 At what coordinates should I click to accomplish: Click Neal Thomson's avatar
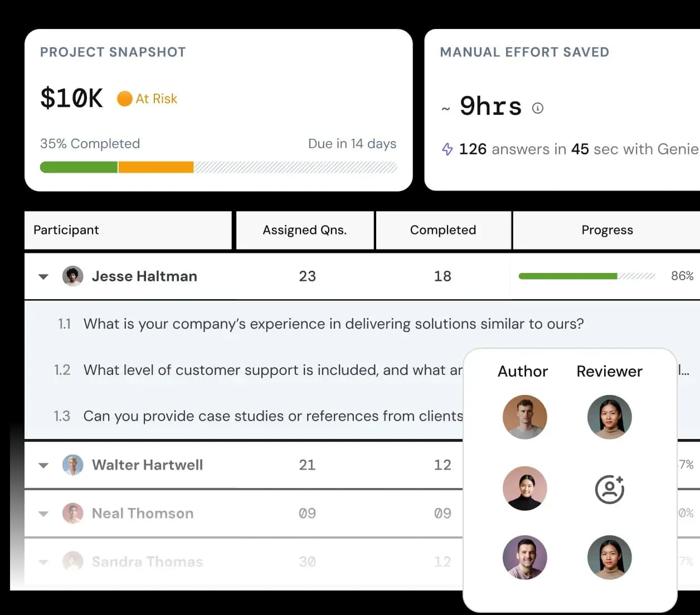[x=72, y=514]
